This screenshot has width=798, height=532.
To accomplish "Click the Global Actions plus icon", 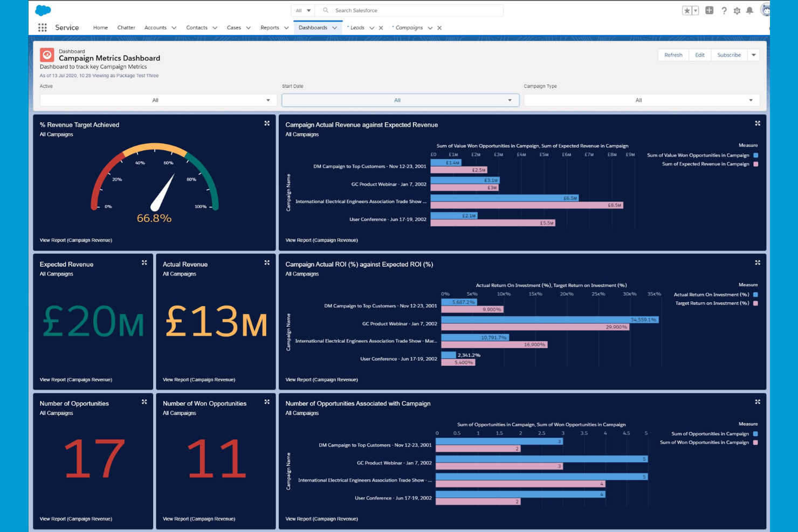I will (710, 10).
